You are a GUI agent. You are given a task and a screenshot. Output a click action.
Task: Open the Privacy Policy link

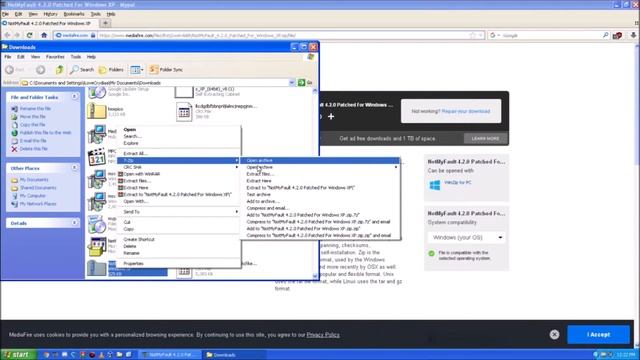click(x=323, y=335)
